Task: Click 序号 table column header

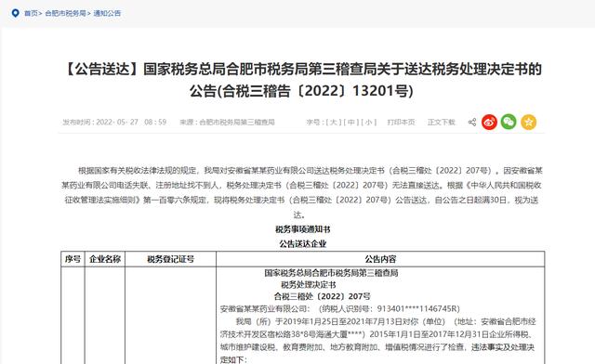Action: (73, 259)
